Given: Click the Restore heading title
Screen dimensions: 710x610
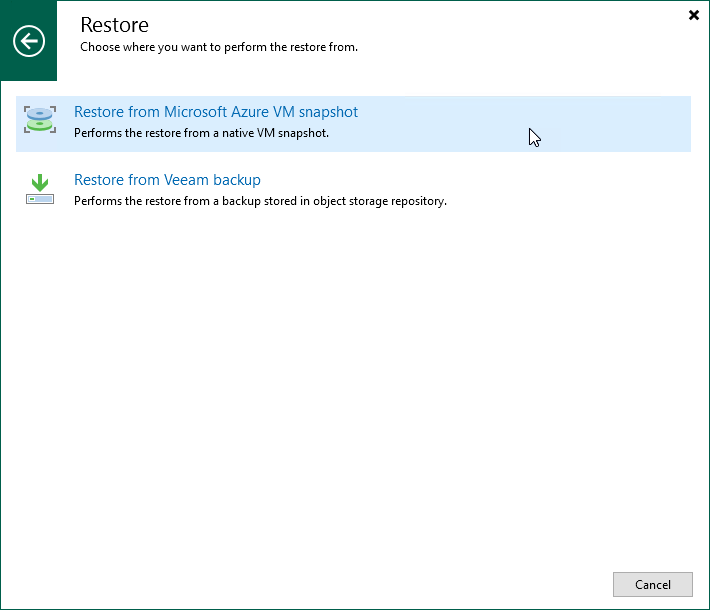Looking at the screenshot, I should 114,25.
